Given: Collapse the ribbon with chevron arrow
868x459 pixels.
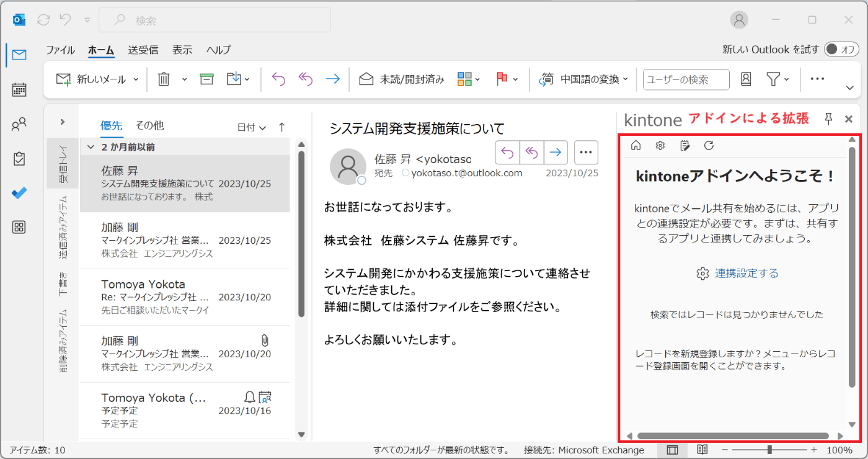Looking at the screenshot, I should tap(849, 89).
